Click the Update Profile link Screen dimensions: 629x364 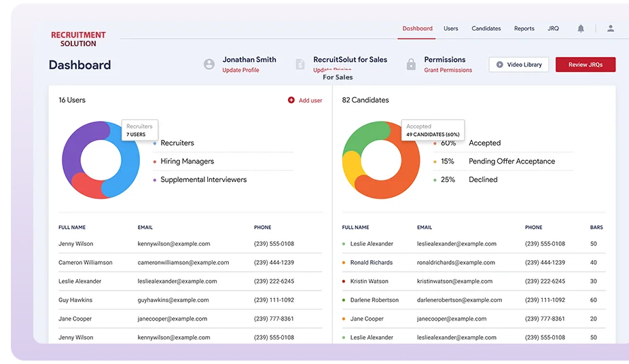(240, 71)
